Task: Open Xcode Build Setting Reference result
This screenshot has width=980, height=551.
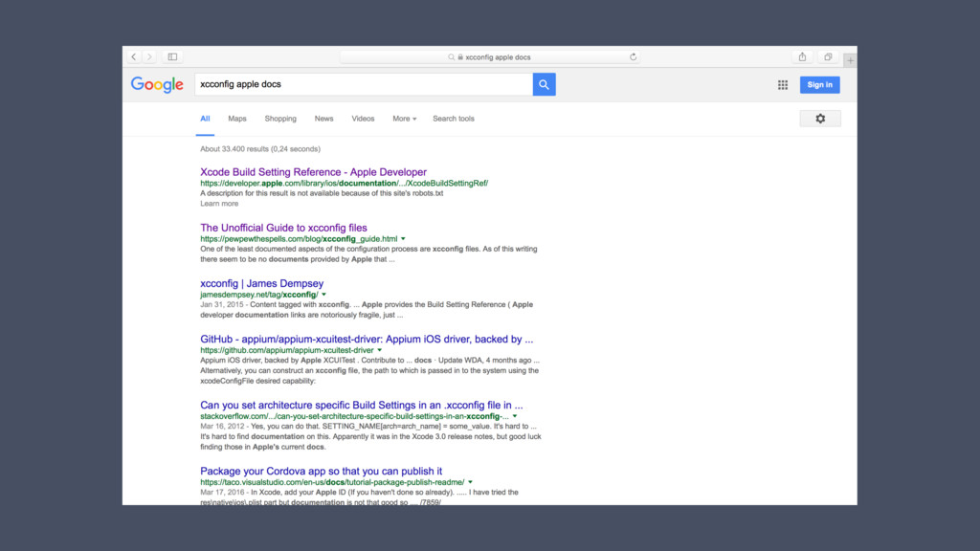Action: tap(313, 172)
